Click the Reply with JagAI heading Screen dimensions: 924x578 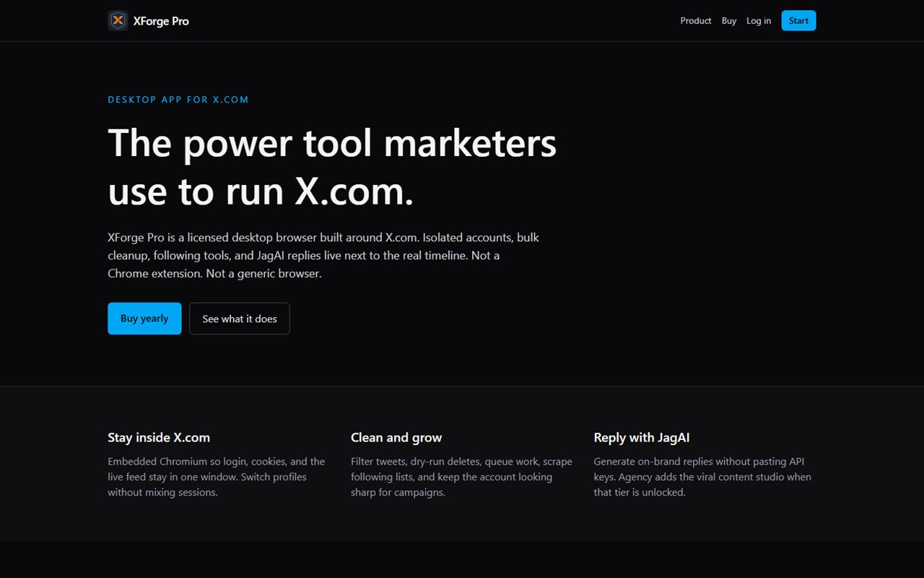[642, 437]
